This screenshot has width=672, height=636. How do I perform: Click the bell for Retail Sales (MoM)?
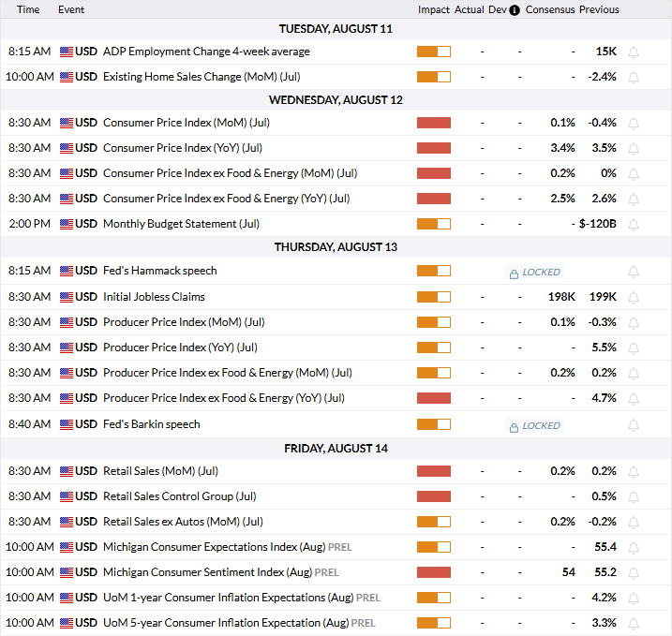(634, 472)
